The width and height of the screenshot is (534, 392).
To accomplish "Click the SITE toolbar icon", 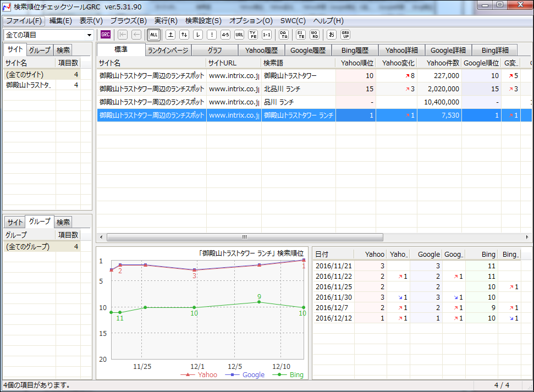I will 301,35.
